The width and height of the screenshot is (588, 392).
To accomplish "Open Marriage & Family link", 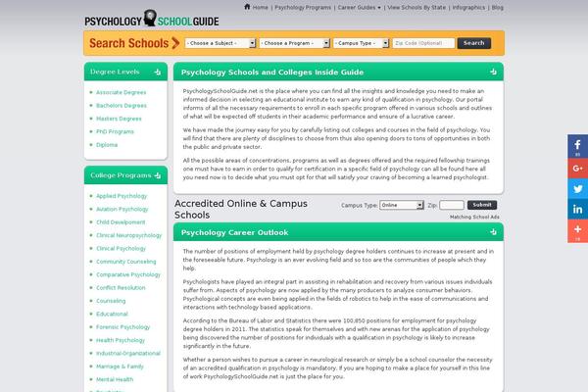I will 120,367.
